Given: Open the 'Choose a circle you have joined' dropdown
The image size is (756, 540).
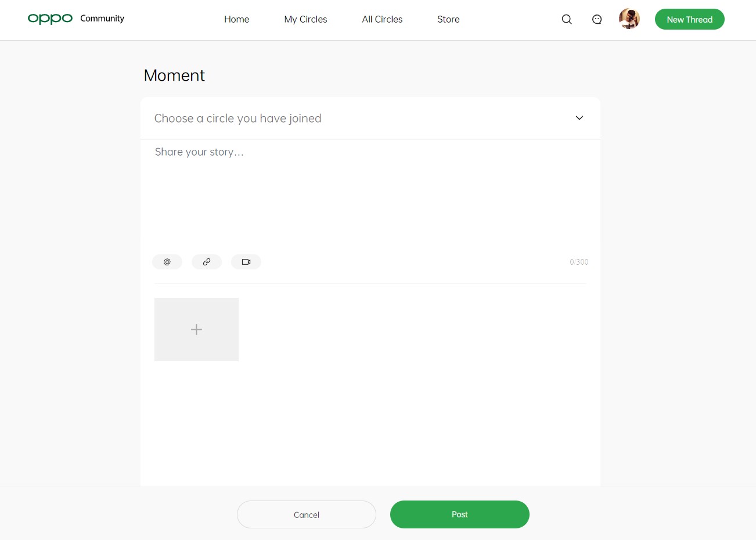Looking at the screenshot, I should [x=370, y=118].
